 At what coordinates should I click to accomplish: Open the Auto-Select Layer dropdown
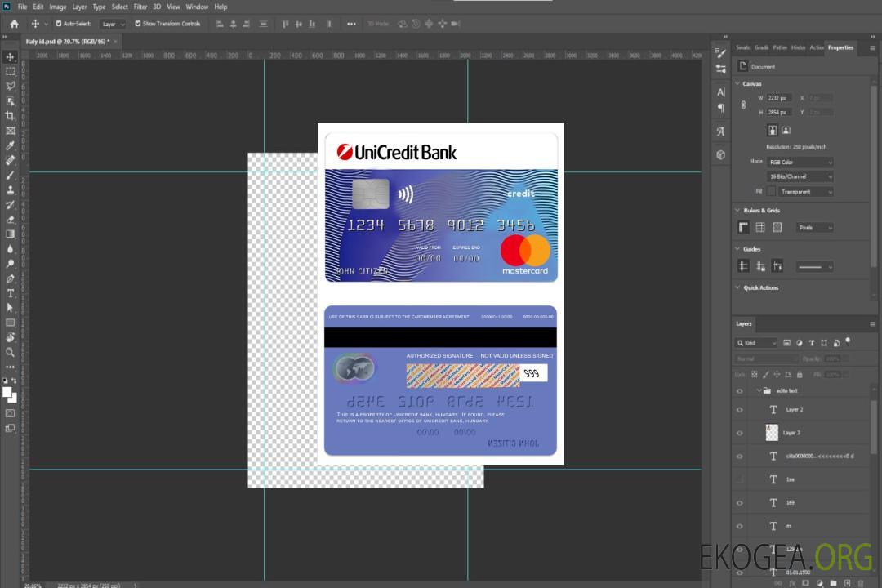(x=113, y=24)
